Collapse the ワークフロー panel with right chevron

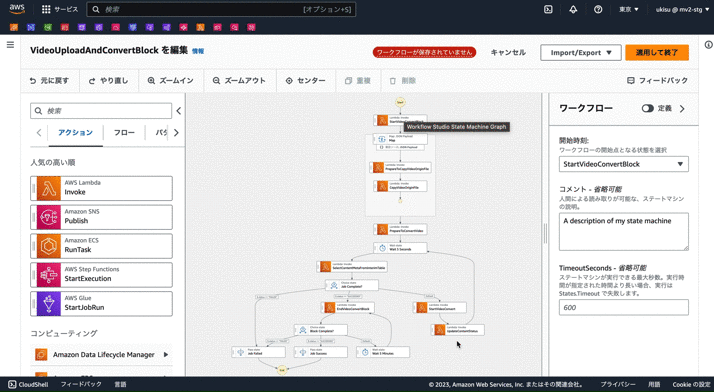point(682,108)
